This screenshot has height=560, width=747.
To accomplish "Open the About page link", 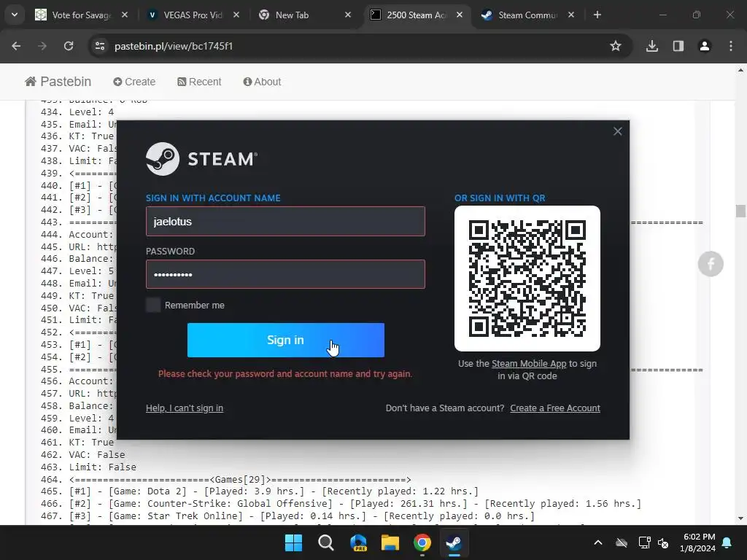I will pos(262,82).
